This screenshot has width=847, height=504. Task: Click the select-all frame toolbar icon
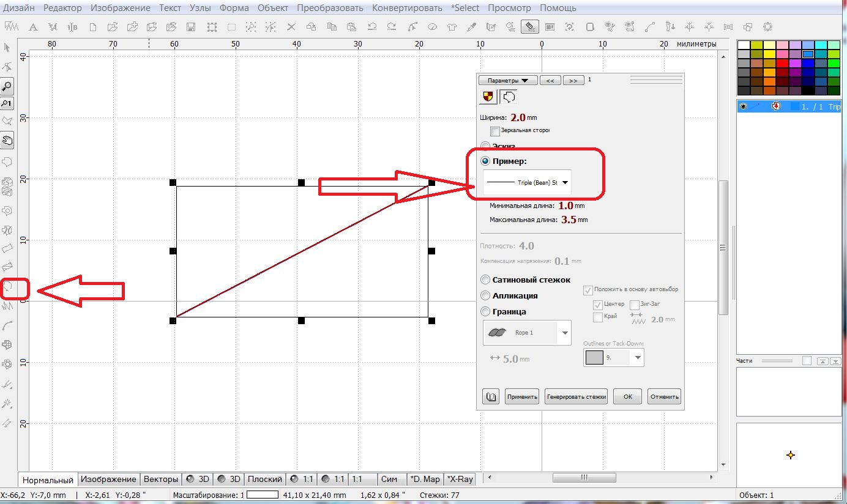[212, 27]
